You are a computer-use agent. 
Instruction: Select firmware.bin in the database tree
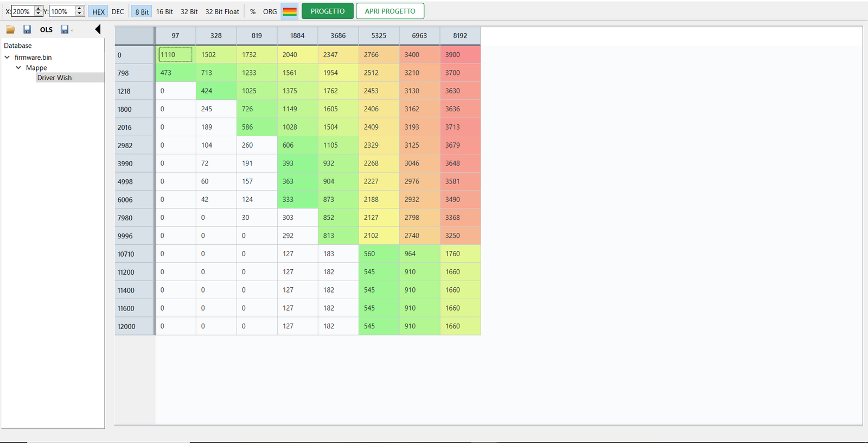[x=33, y=57]
